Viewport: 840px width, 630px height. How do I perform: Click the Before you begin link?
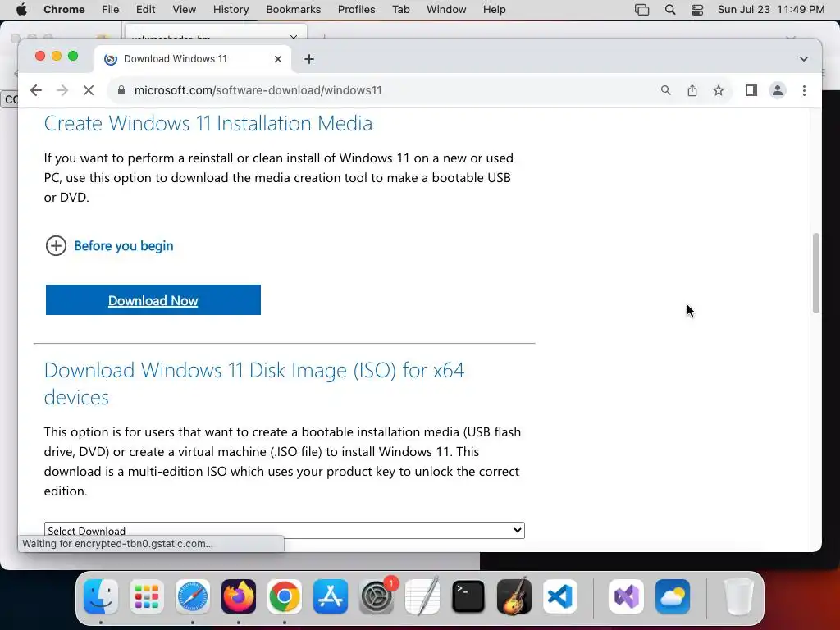(x=124, y=246)
